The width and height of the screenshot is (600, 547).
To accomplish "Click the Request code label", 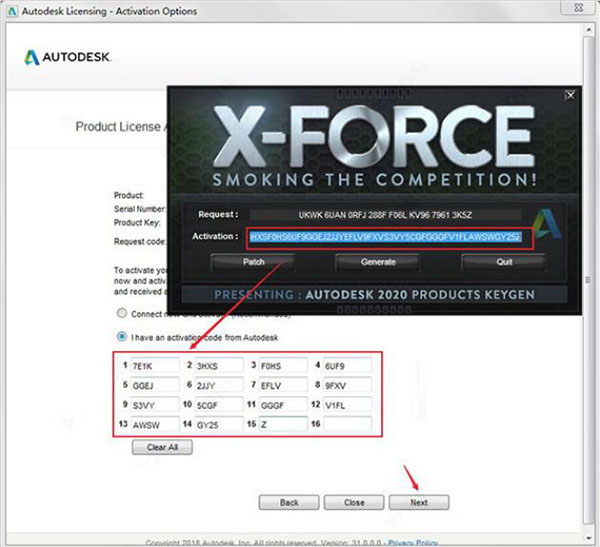I will [139, 242].
